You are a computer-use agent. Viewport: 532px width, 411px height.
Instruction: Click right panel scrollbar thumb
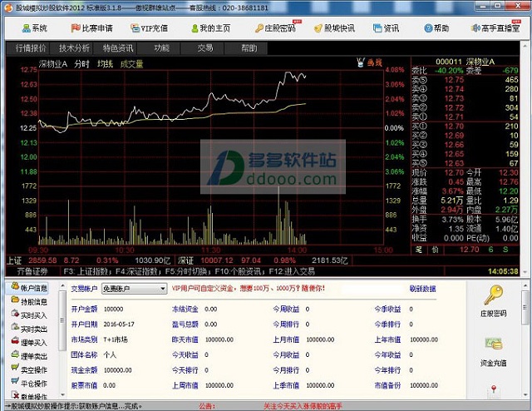tap(525, 308)
